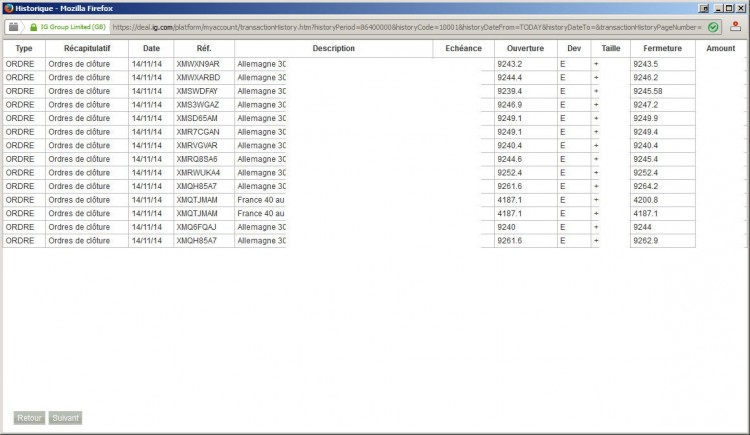Click the Echéance column header
750x435 pixels.
click(x=463, y=48)
